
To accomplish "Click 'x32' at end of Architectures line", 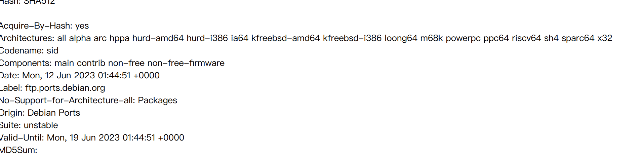I will (x=605, y=38).
